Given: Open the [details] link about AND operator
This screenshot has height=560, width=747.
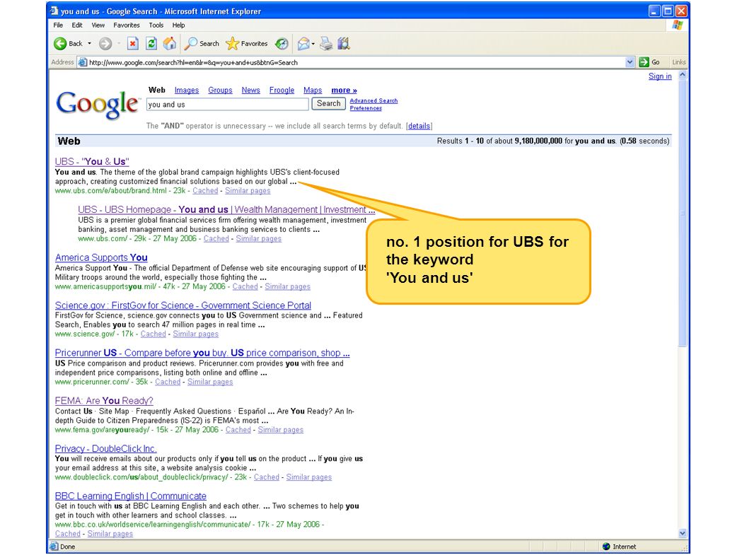Looking at the screenshot, I should point(419,126).
